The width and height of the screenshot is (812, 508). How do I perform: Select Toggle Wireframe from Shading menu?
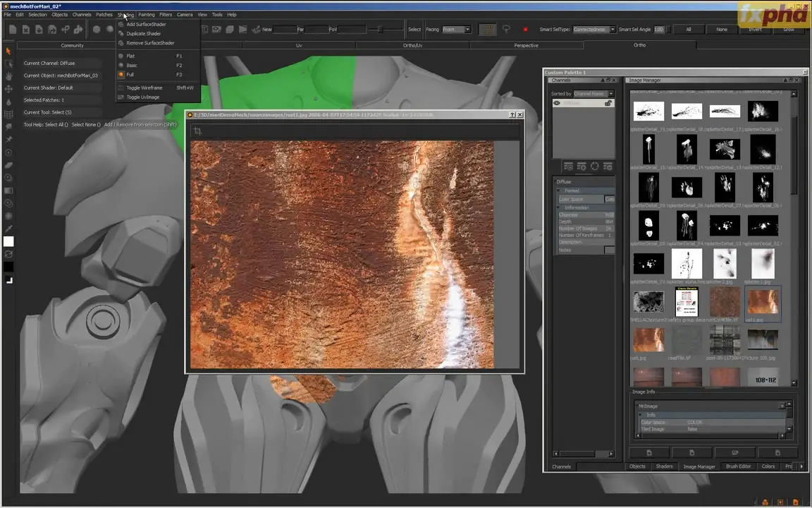(144, 87)
